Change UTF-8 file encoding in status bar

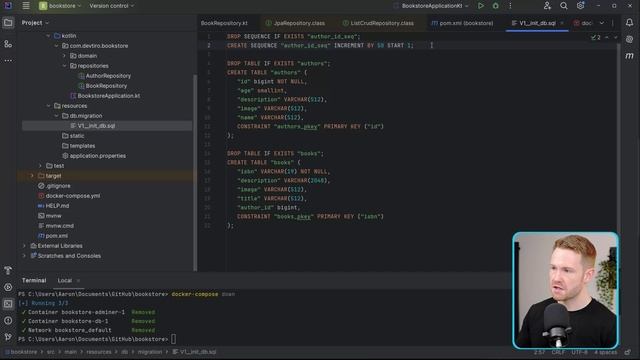pos(579,352)
